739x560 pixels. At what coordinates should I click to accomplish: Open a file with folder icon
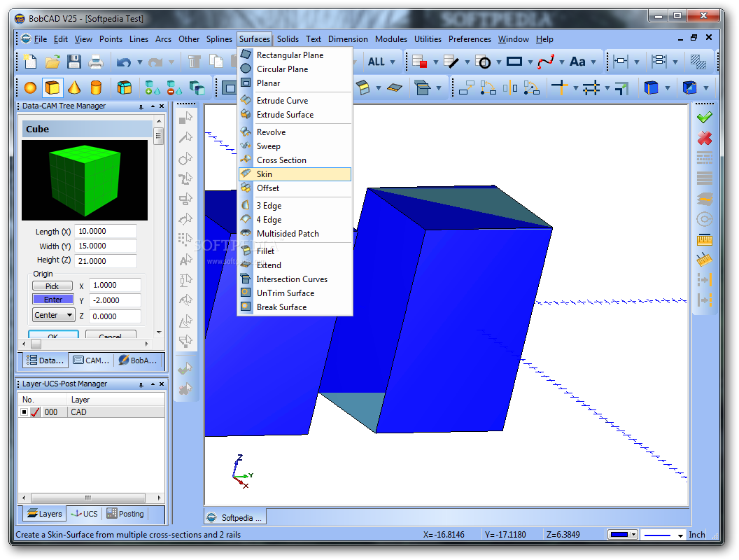(52, 62)
